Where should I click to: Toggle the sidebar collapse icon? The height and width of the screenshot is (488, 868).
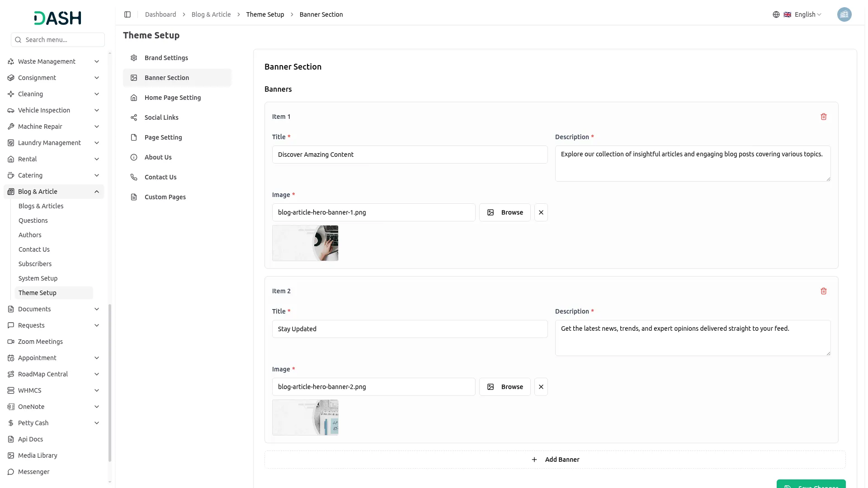127,14
